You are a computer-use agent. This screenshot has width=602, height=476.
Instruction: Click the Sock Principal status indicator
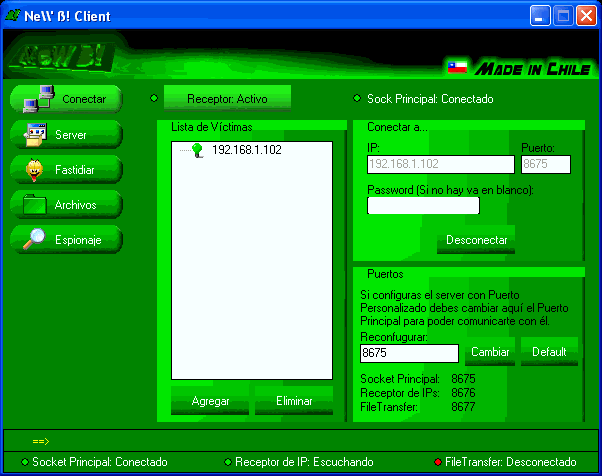[357, 99]
